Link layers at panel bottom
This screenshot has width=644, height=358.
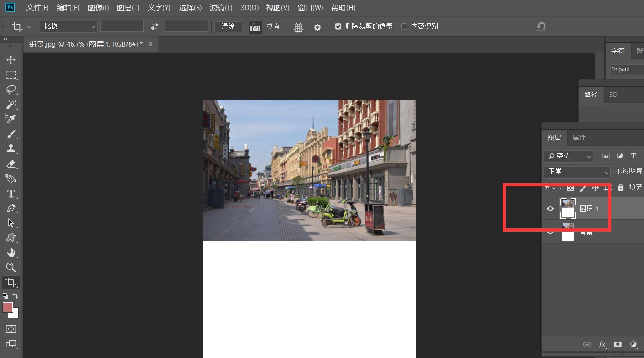pyautogui.click(x=587, y=344)
